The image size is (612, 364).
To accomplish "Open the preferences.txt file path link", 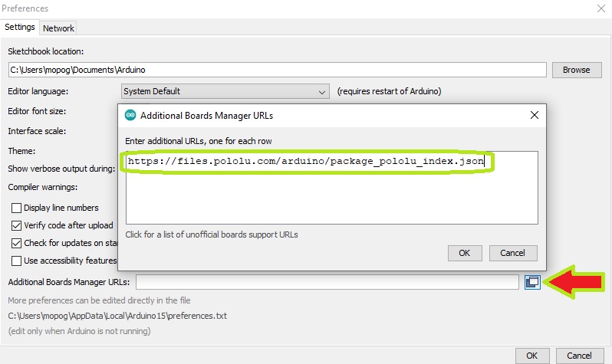I will tap(117, 315).
